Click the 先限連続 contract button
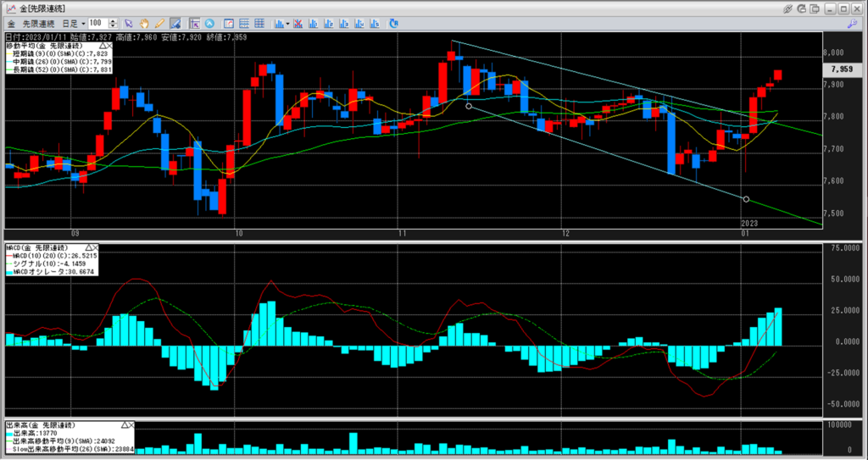The image size is (868, 460). tap(38, 23)
